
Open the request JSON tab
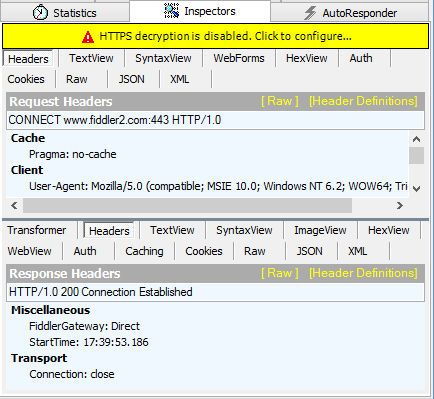point(132,79)
